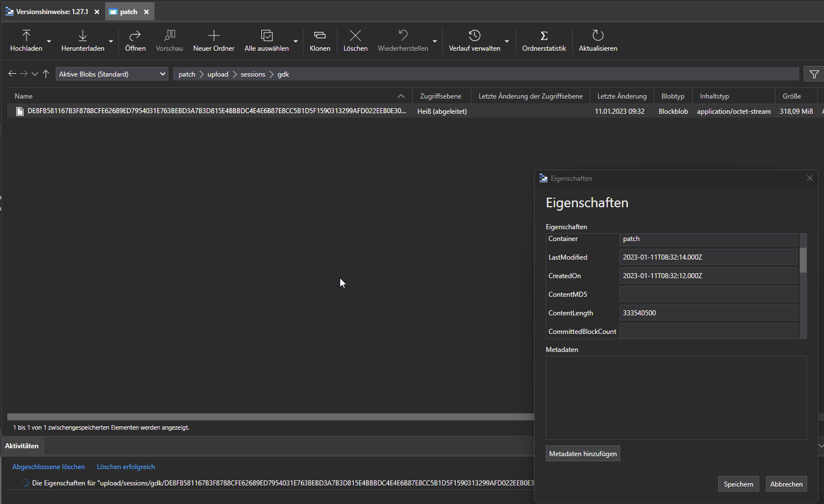Upload files using the Hochladen icon
The width and height of the screenshot is (824, 504).
pos(25,36)
